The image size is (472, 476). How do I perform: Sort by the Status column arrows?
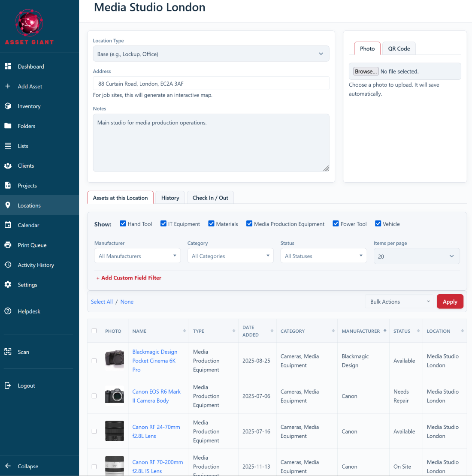click(418, 331)
